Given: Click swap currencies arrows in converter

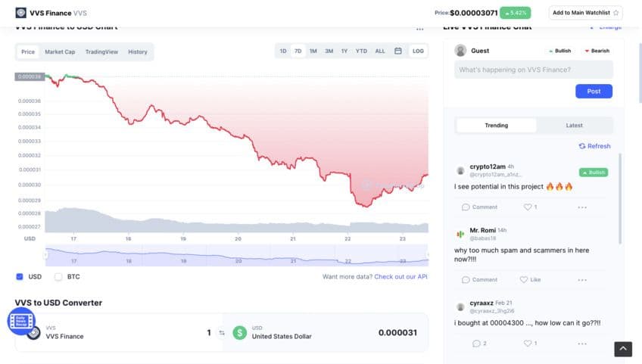Looking at the screenshot, I should [222, 332].
